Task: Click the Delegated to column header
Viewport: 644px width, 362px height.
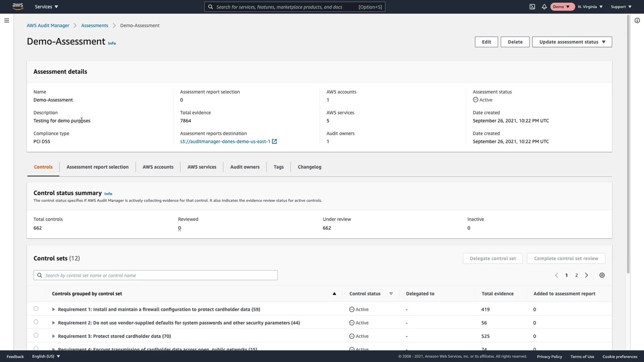Action: pos(420,294)
